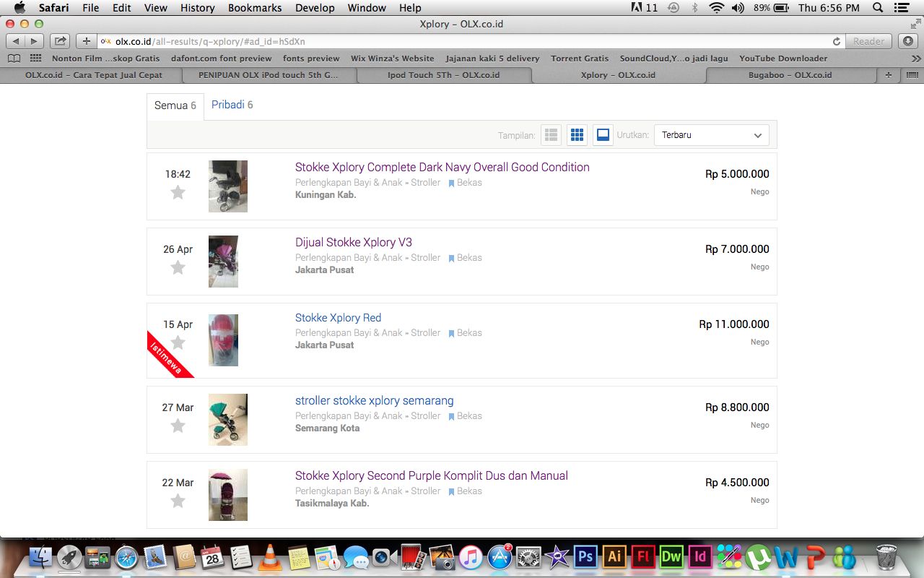The height and width of the screenshot is (578, 924).
Task: Click thumbnail of Stokke Xplory Red listing
Action: point(223,340)
